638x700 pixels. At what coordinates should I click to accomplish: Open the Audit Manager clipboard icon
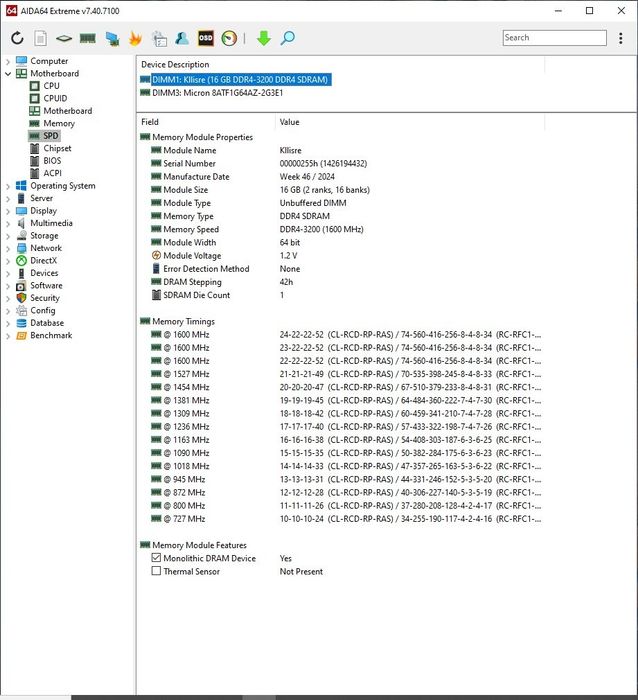tap(159, 38)
